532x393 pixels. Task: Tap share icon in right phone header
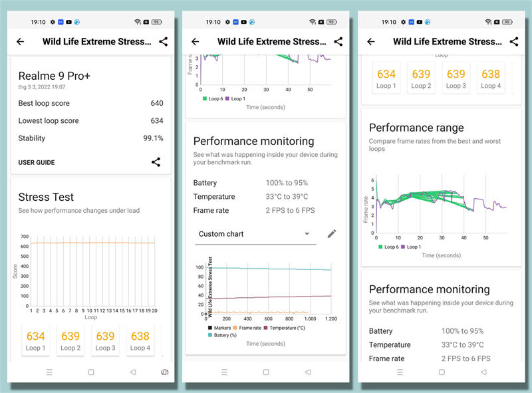coord(514,42)
